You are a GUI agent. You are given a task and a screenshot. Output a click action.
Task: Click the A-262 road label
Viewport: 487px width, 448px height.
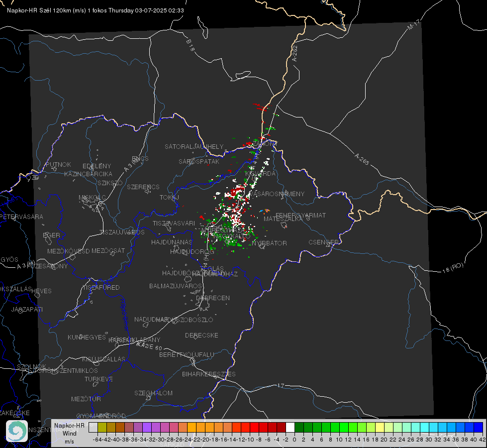pos(295,53)
